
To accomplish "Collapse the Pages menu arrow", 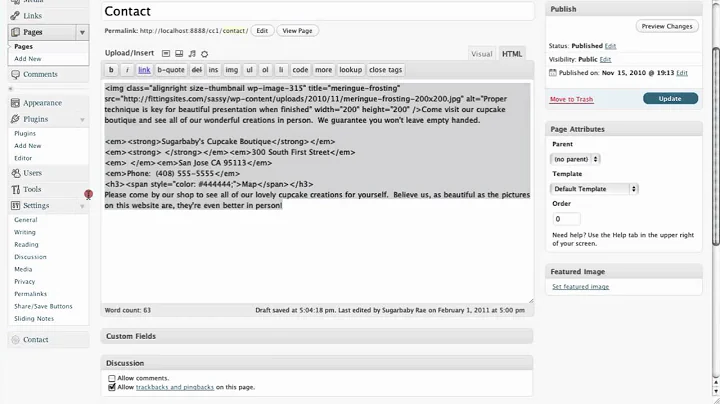I will pyautogui.click(x=82, y=32).
